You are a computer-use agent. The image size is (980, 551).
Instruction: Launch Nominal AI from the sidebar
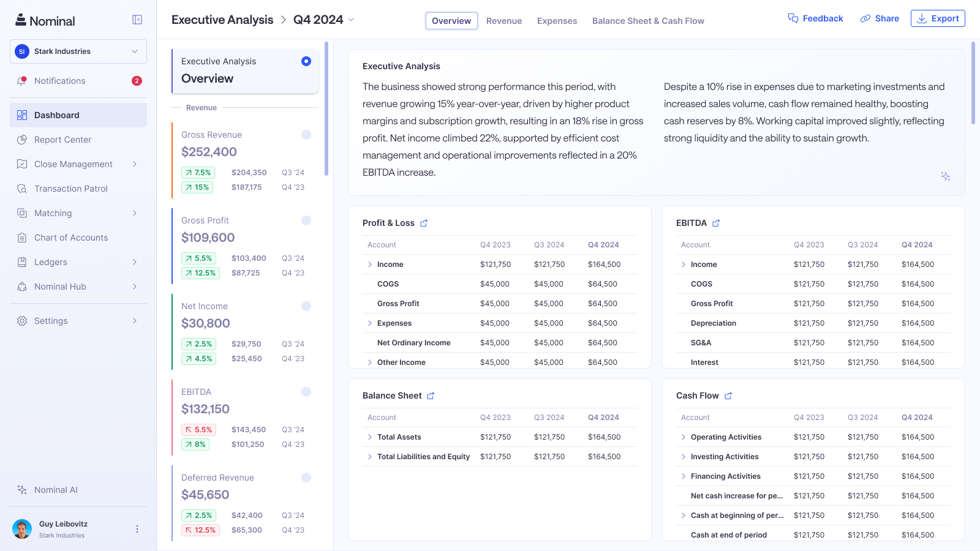click(x=55, y=489)
